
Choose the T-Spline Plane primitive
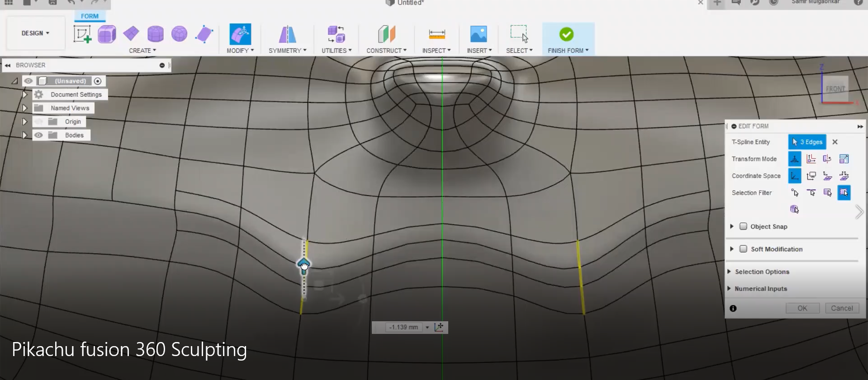coord(131,33)
